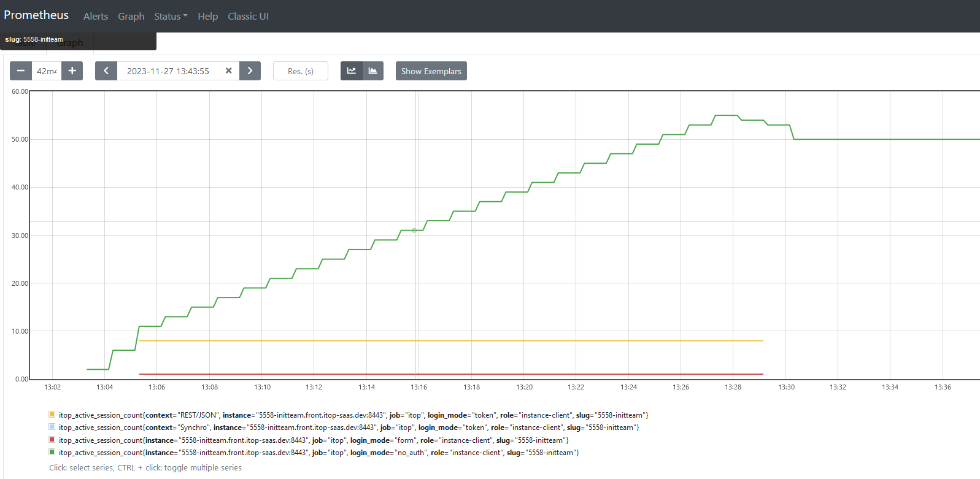This screenshot has width=980, height=479.
Task: Switch to Classic UI
Action: tap(248, 17)
